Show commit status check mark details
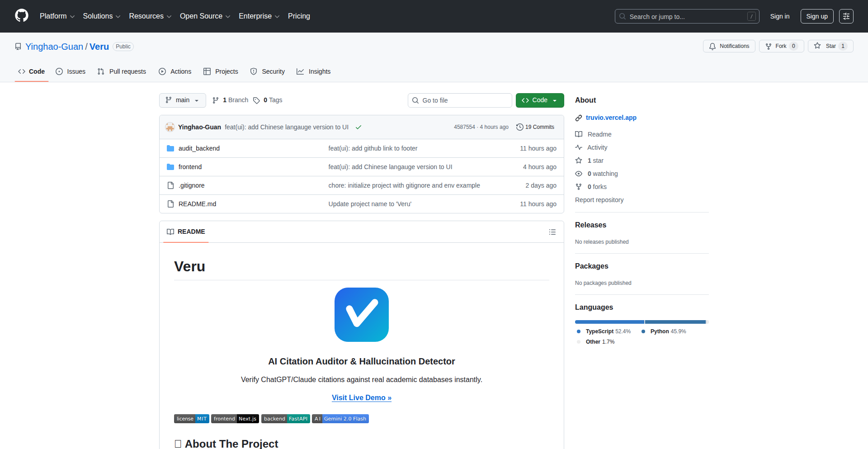 pyautogui.click(x=359, y=127)
